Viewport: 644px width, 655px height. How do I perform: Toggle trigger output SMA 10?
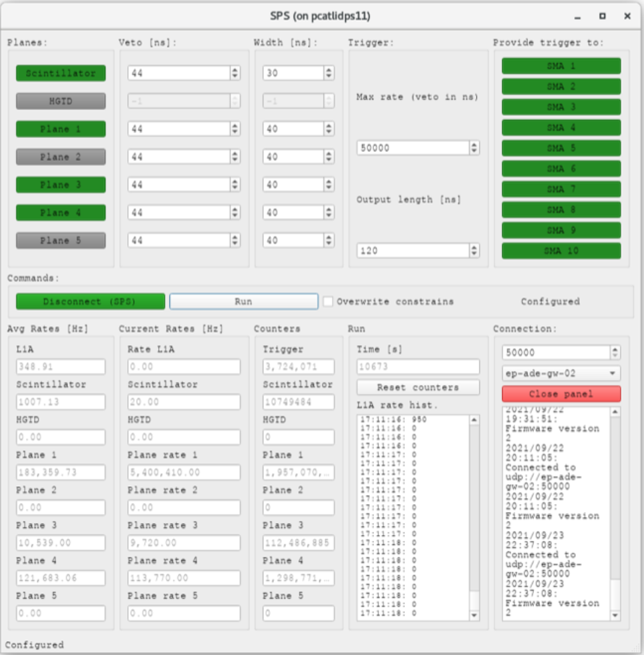point(561,251)
